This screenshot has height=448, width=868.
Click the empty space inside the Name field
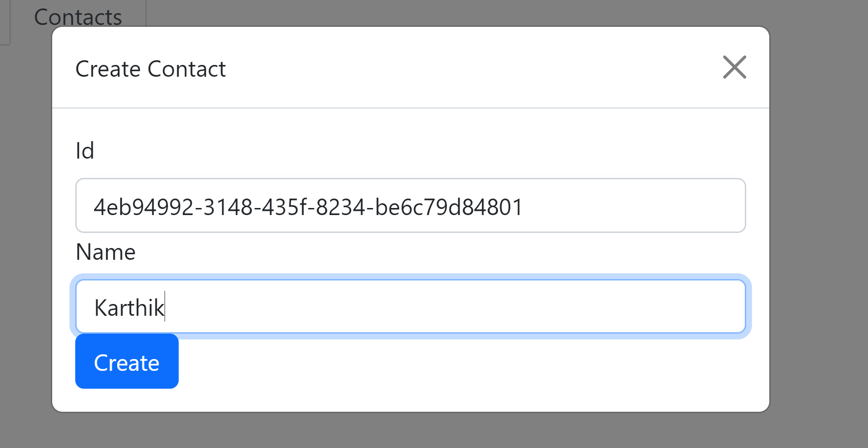point(451,307)
